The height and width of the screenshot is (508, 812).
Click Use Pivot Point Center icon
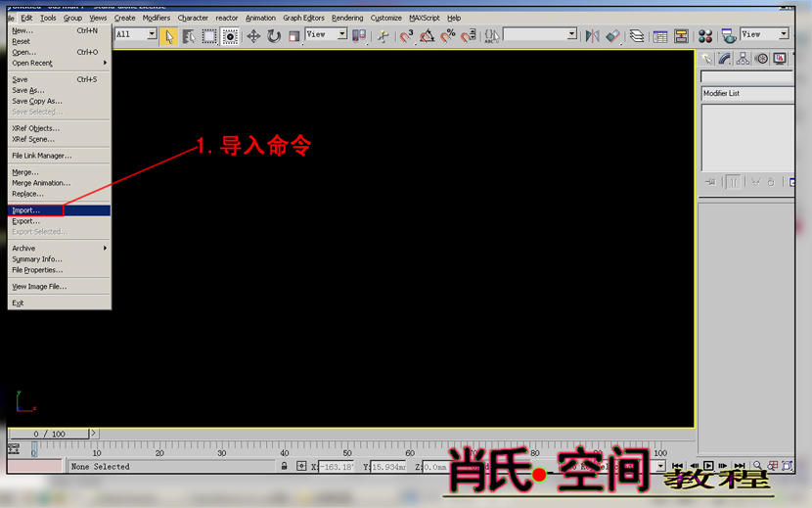click(x=359, y=36)
